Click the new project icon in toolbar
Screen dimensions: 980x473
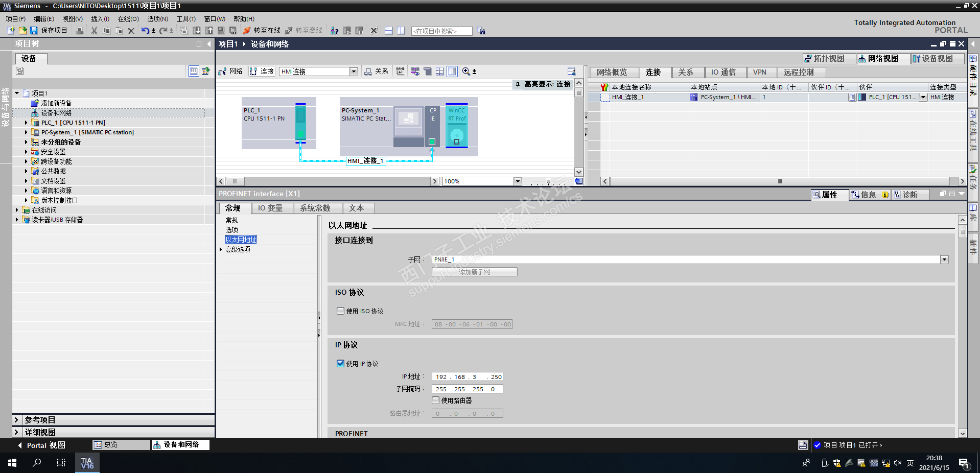[11, 31]
